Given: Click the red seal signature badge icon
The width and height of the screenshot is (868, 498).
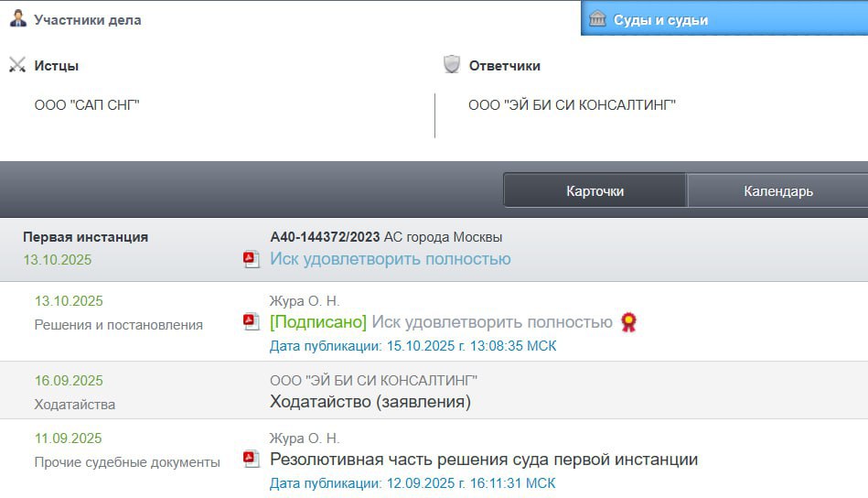Looking at the screenshot, I should 628,322.
